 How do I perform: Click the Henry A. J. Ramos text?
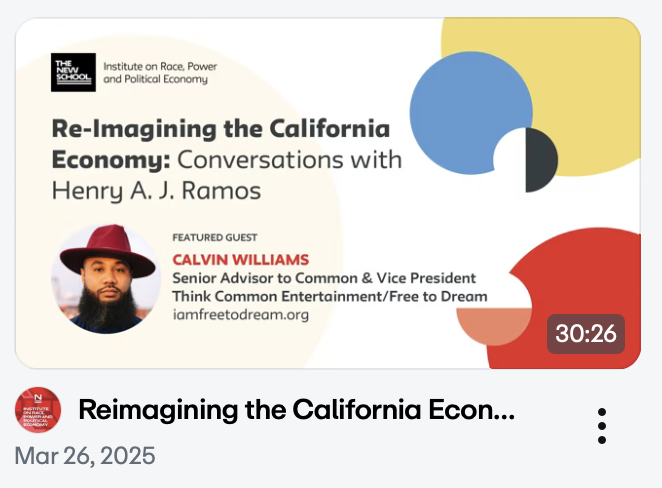[x=156, y=191]
